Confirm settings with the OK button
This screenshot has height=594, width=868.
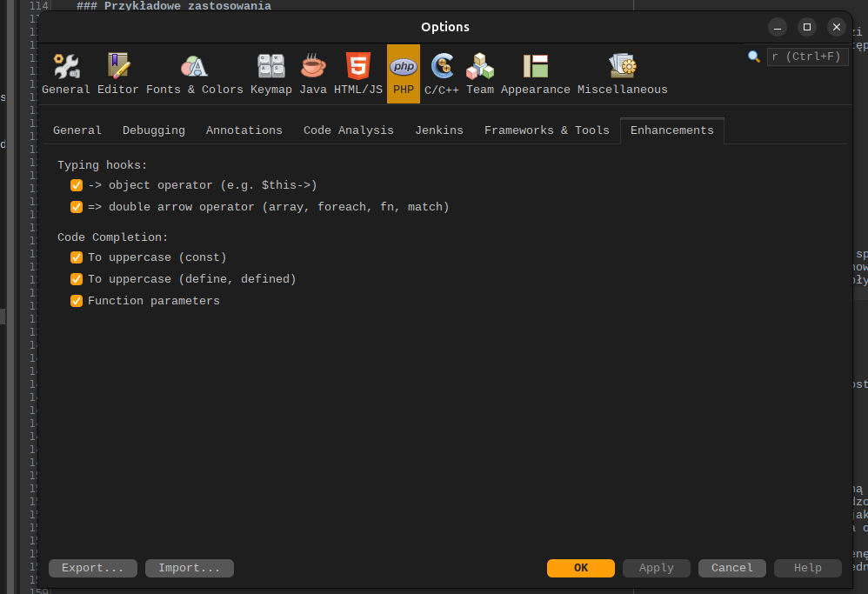tap(581, 568)
